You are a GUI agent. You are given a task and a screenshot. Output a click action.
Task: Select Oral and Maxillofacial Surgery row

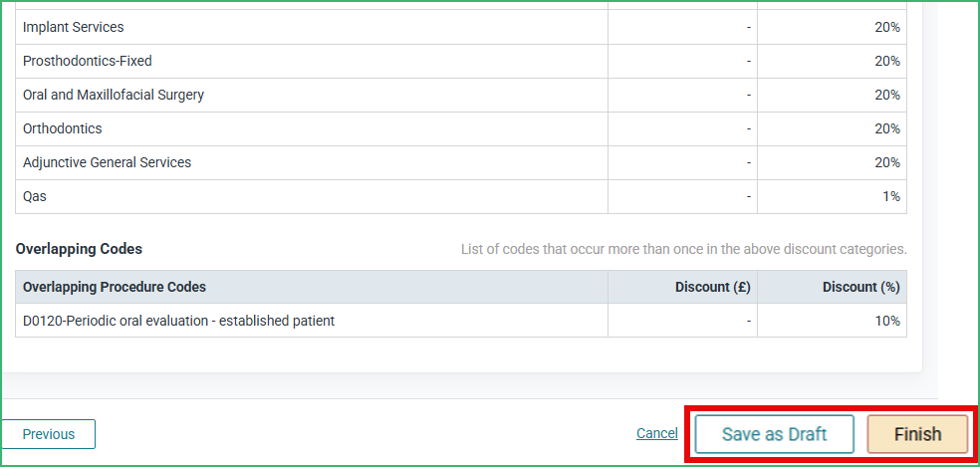461,95
